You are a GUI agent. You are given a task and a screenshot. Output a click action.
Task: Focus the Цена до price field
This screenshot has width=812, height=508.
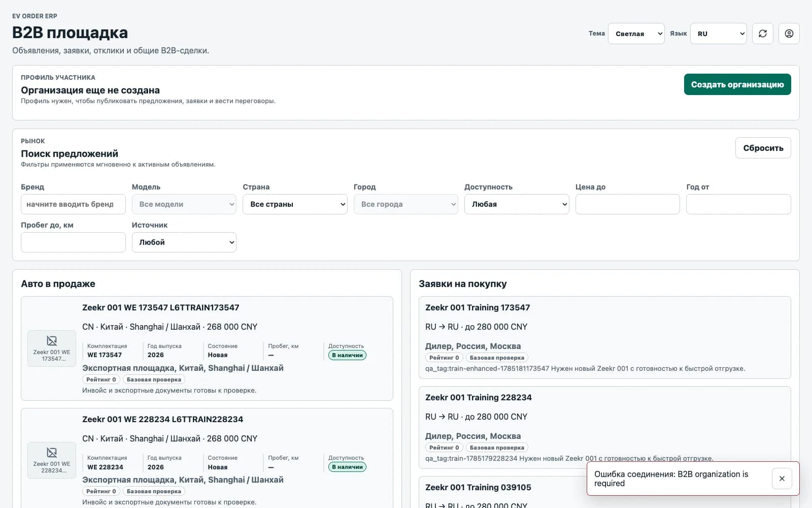coord(627,204)
